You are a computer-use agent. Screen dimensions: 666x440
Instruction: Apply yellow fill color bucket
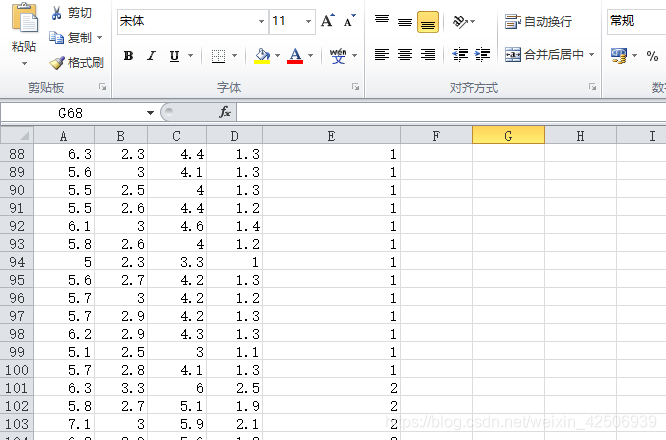coord(262,56)
